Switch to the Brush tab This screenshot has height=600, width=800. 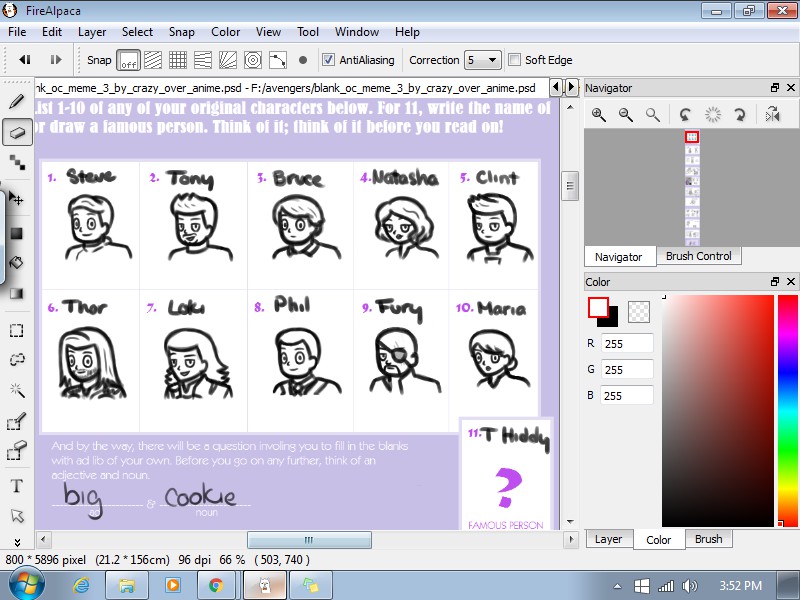[x=708, y=539]
